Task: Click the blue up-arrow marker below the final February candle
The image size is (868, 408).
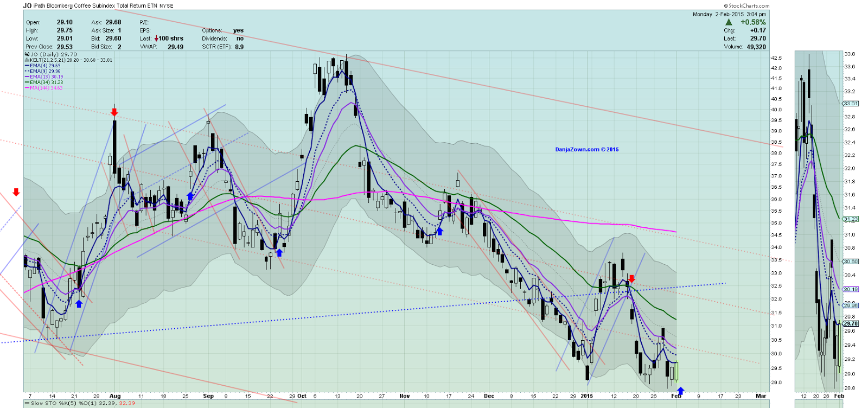Action: [680, 391]
